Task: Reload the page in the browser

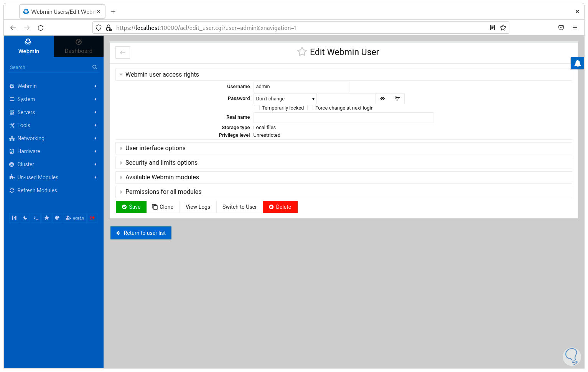Action: click(x=41, y=28)
